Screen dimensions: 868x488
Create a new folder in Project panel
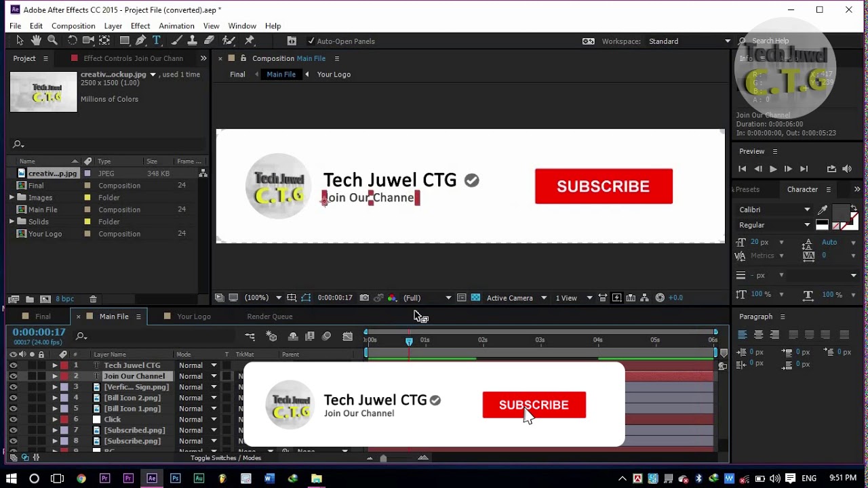(x=30, y=299)
